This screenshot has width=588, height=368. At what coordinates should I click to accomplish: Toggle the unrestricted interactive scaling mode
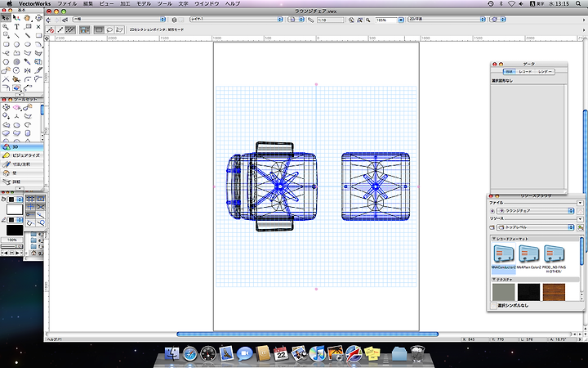point(70,29)
